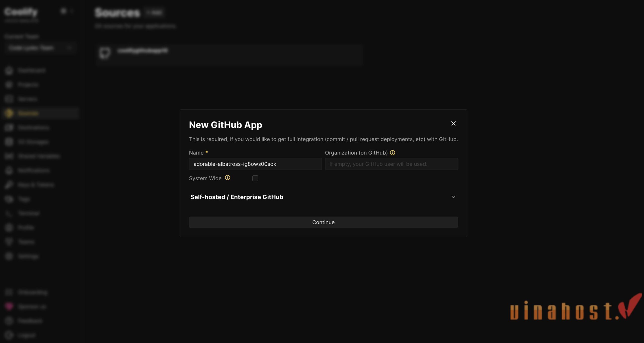Click the Profile icon in sidebar
This screenshot has width=644, height=343.
coord(9,228)
